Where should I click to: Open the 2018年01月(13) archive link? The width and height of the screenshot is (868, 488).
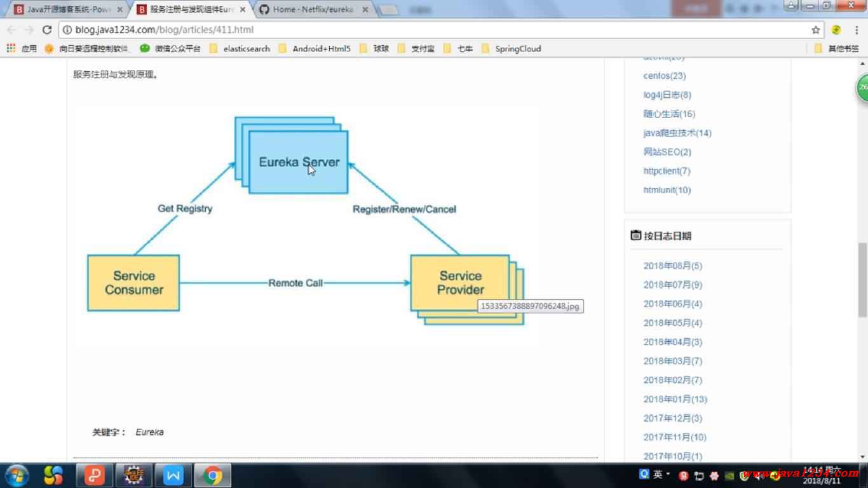coord(675,399)
